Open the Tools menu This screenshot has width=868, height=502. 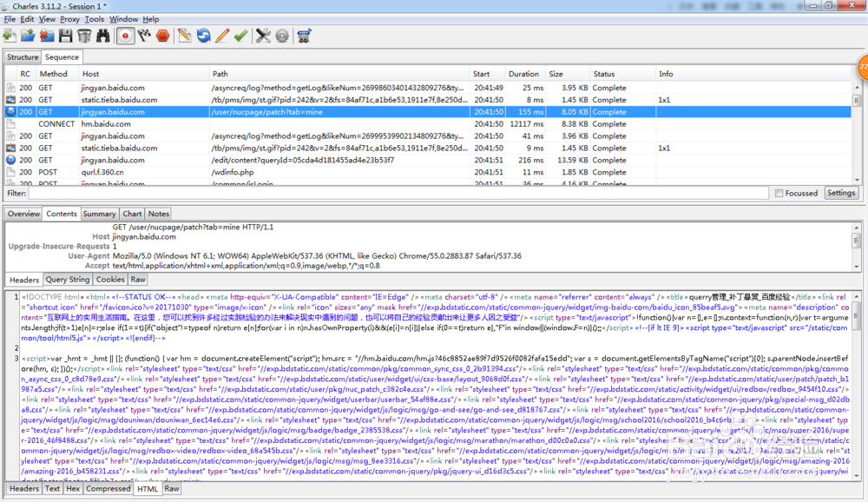pos(94,19)
